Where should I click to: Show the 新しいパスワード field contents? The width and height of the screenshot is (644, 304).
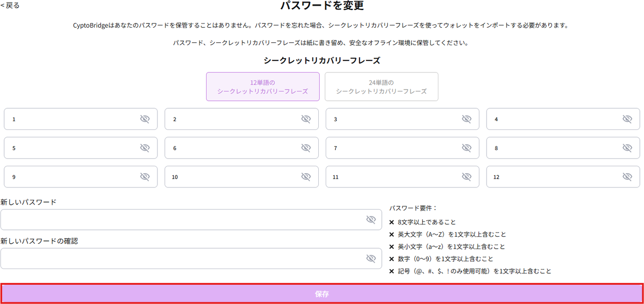pos(371,220)
